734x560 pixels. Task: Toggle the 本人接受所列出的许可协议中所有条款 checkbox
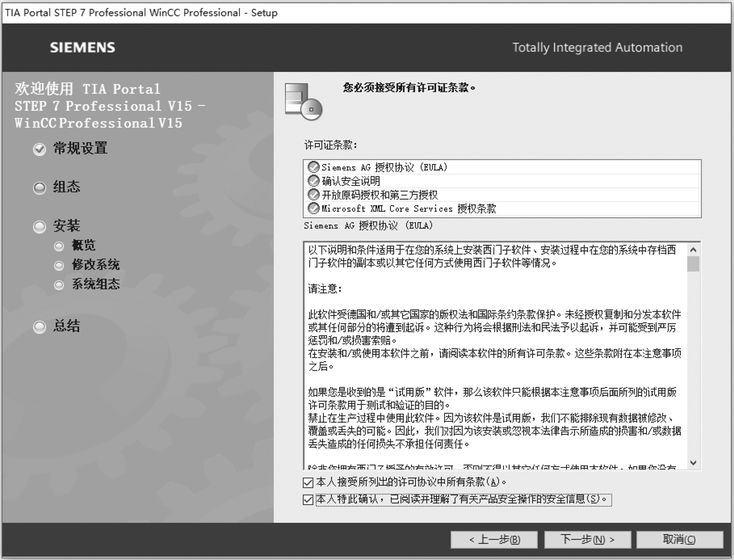pyautogui.click(x=308, y=482)
